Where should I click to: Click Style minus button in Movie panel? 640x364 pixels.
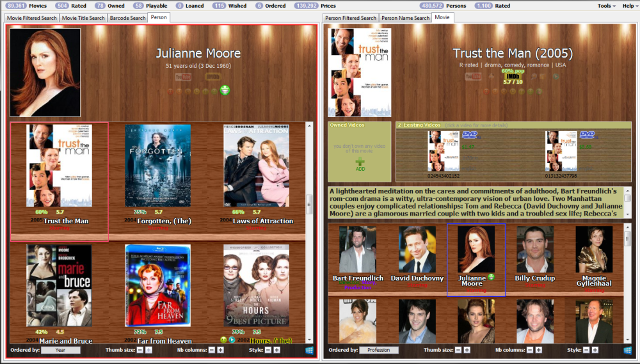pyautogui.click(x=586, y=350)
